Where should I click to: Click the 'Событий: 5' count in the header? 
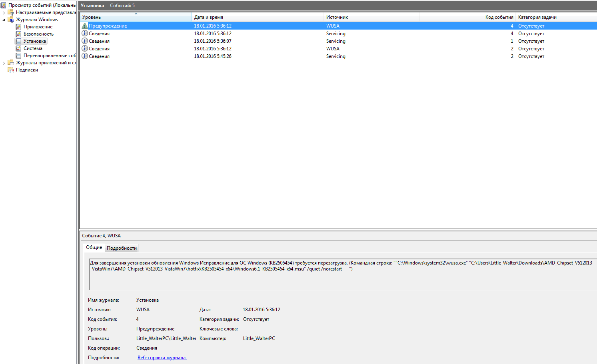pos(122,6)
